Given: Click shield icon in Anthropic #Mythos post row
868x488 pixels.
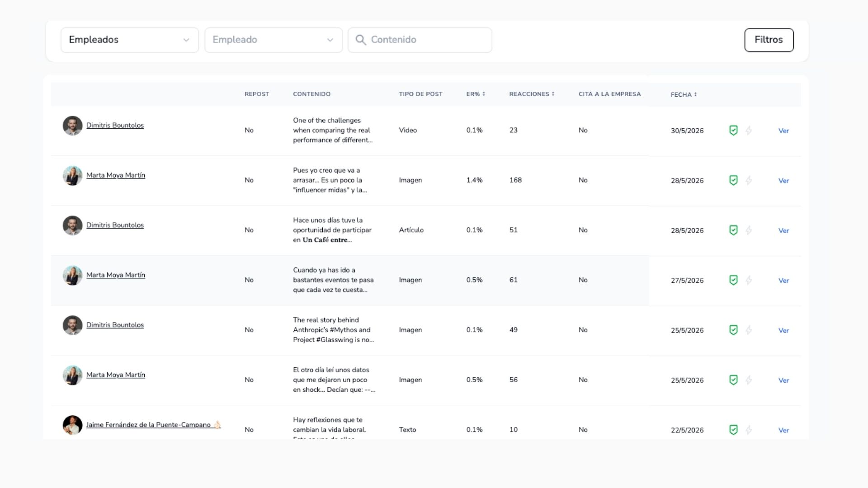Looking at the screenshot, I should pos(733,330).
